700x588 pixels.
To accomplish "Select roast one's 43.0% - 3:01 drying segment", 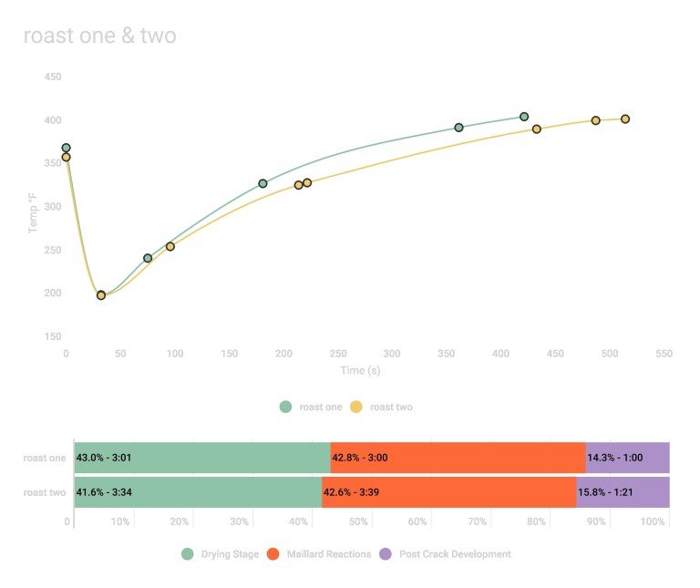I will pyautogui.click(x=201, y=458).
